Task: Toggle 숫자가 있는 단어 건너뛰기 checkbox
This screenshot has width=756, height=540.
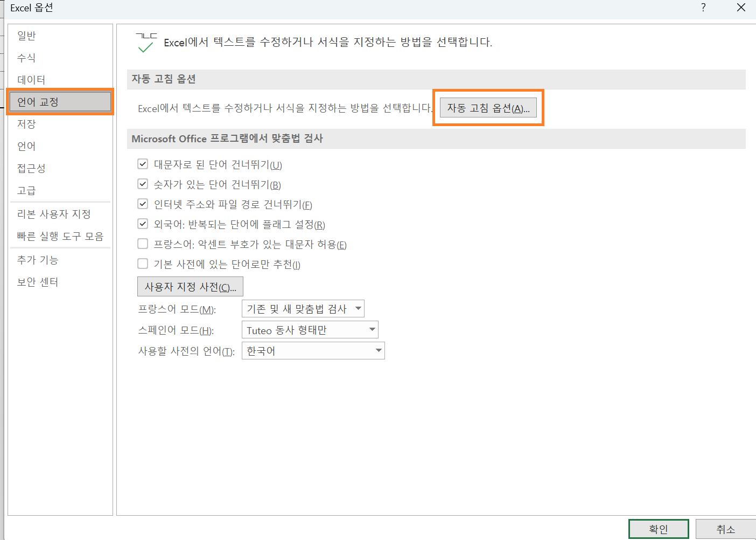Action: pyautogui.click(x=143, y=184)
